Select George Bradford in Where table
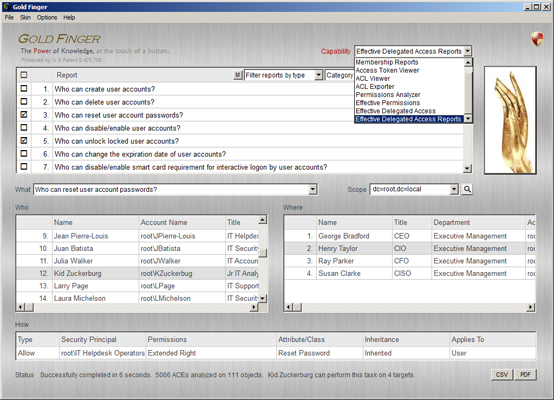The width and height of the screenshot is (554, 400). pyautogui.click(x=410, y=236)
